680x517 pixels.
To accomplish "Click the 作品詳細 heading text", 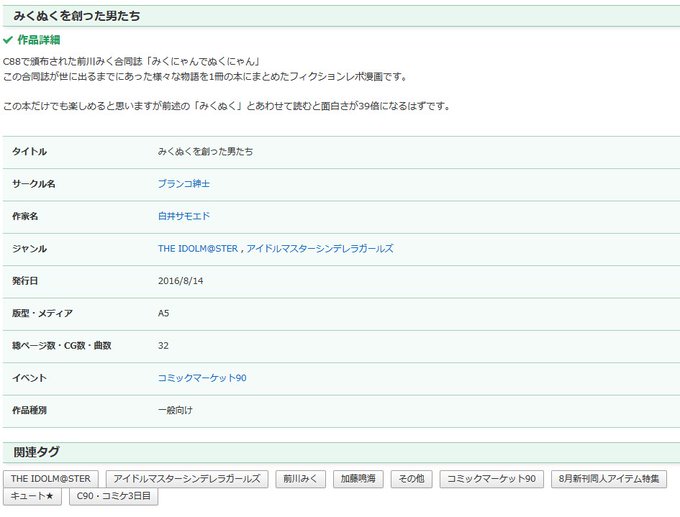I will coord(39,40).
